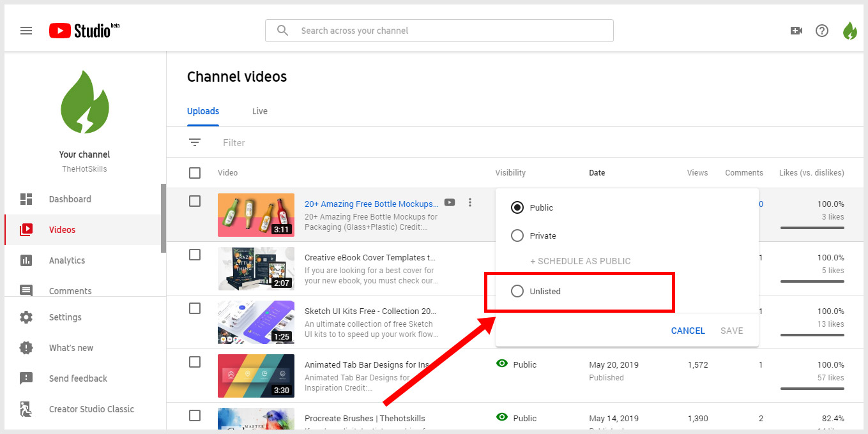Open visibility dropdown for Animated Tab Bar video
Screen dimensions: 868x434
[x=517, y=364]
